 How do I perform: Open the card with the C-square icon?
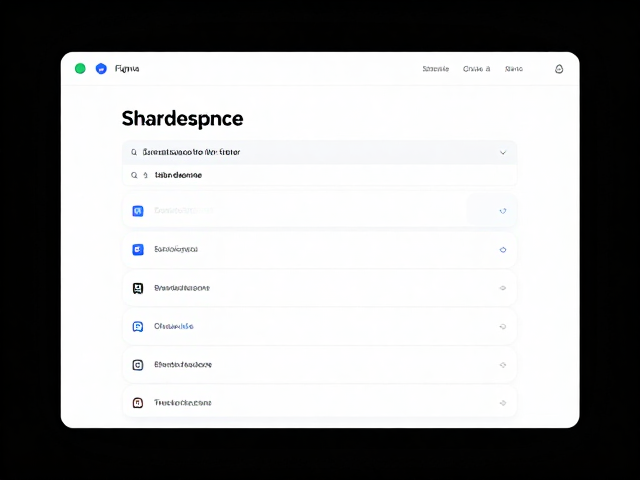(x=320, y=365)
